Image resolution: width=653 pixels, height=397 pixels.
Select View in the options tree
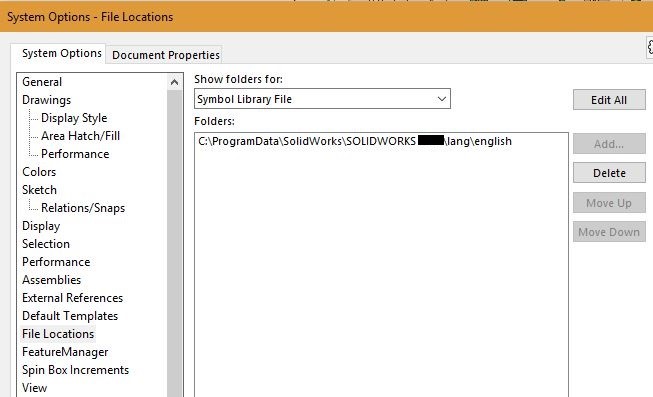pos(35,388)
